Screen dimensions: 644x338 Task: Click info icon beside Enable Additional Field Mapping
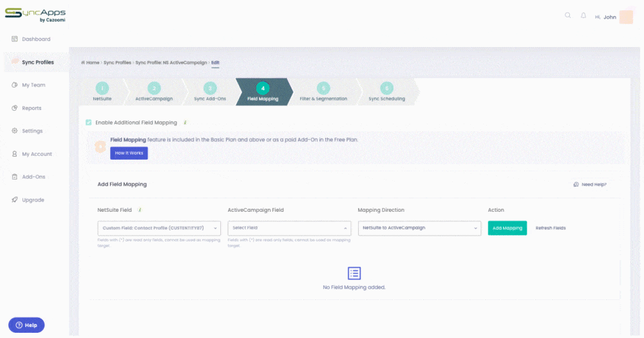(185, 122)
